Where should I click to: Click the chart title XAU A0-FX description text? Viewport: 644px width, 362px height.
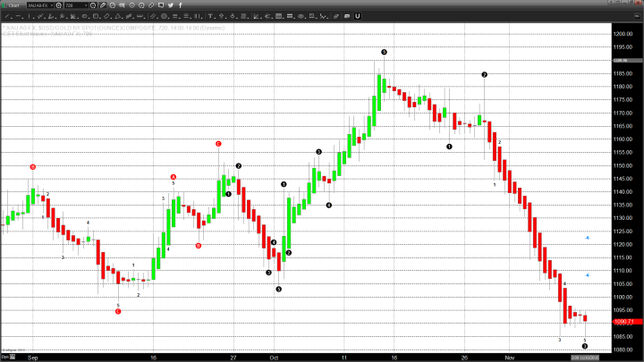pos(114,28)
